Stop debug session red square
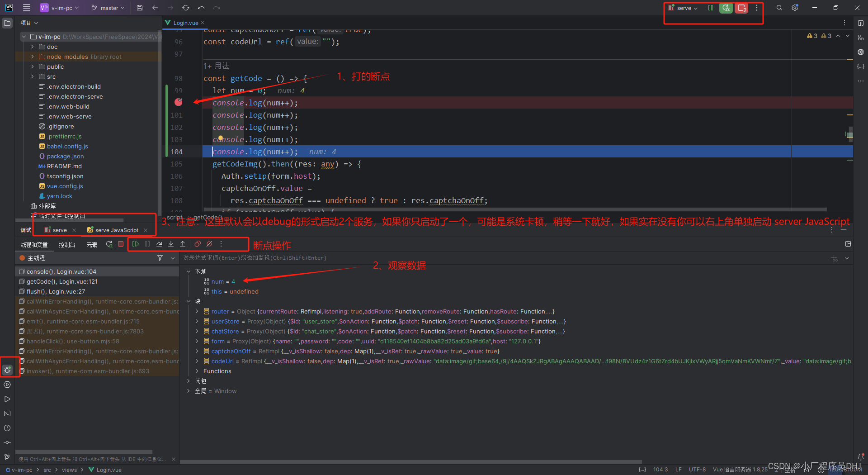This screenshot has width=868, height=475. 121,244
